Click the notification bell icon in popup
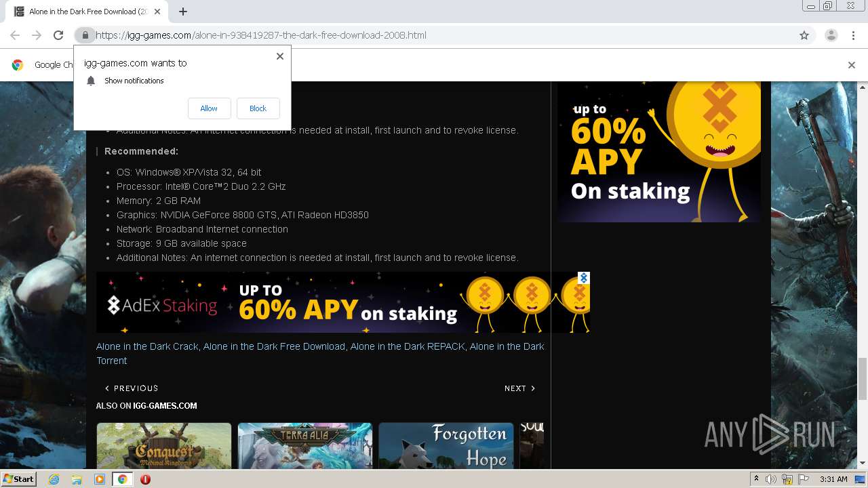The width and height of the screenshot is (868, 488). (91, 81)
